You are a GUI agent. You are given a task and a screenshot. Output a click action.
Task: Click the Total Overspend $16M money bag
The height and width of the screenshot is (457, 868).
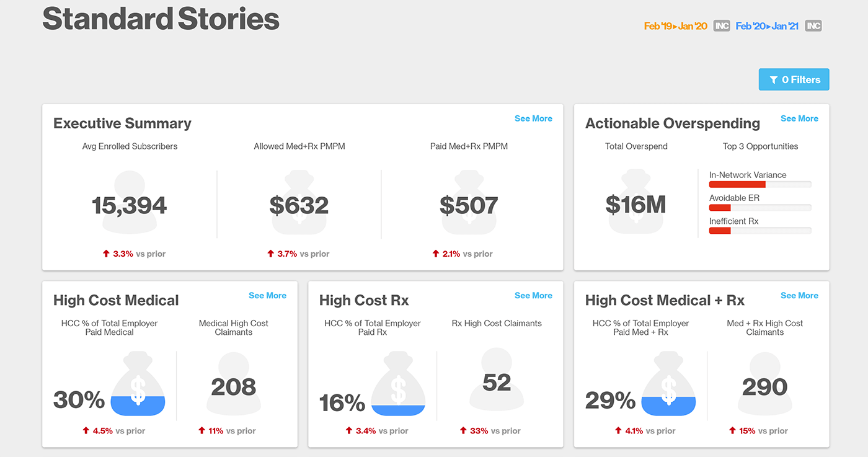[635, 203]
